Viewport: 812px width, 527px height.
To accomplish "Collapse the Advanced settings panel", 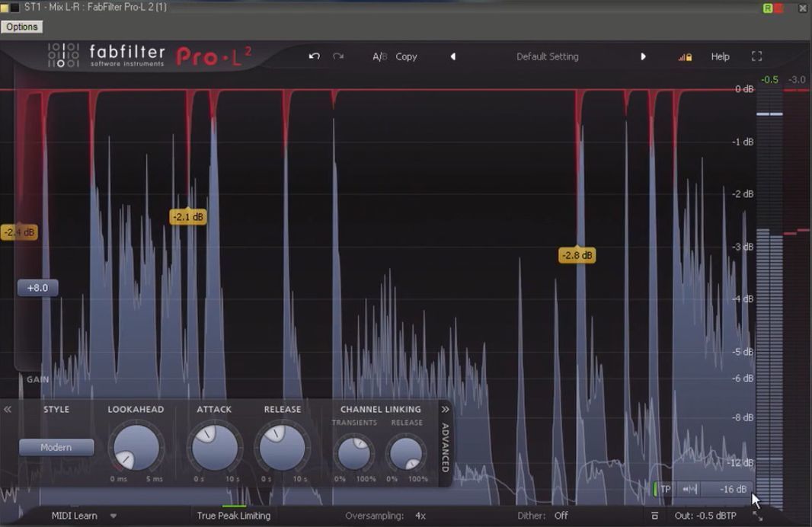I will coord(446,410).
